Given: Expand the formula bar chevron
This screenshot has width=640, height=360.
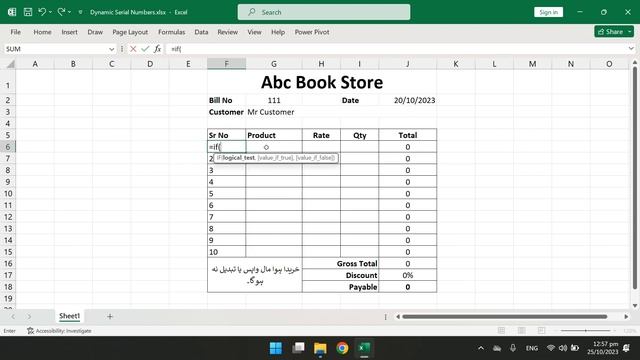Looking at the screenshot, I should pyautogui.click(x=631, y=49).
